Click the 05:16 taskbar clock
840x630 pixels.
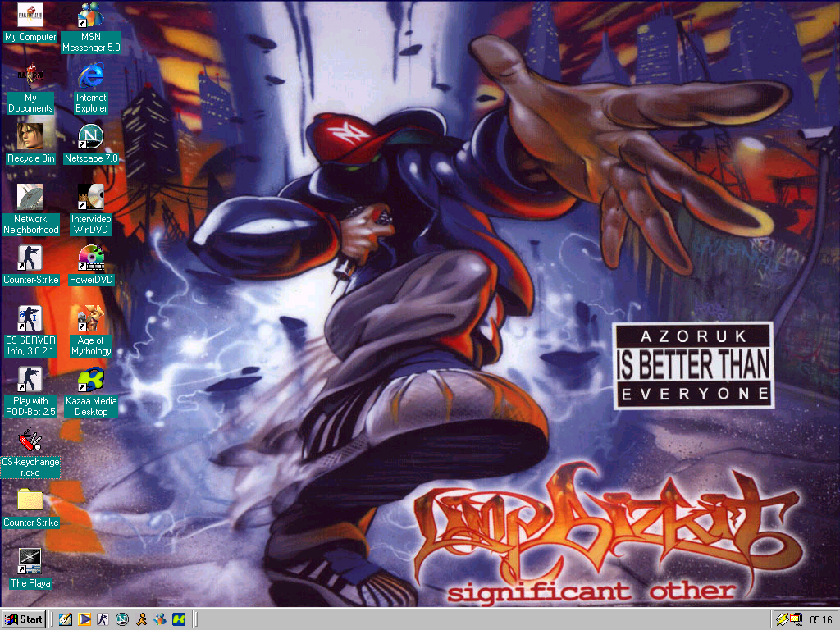point(820,620)
